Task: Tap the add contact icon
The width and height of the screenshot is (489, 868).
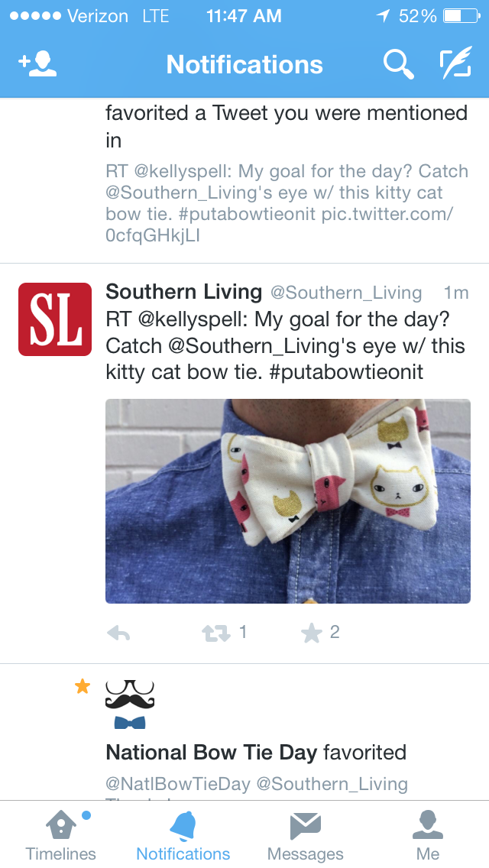Action: tap(38, 65)
